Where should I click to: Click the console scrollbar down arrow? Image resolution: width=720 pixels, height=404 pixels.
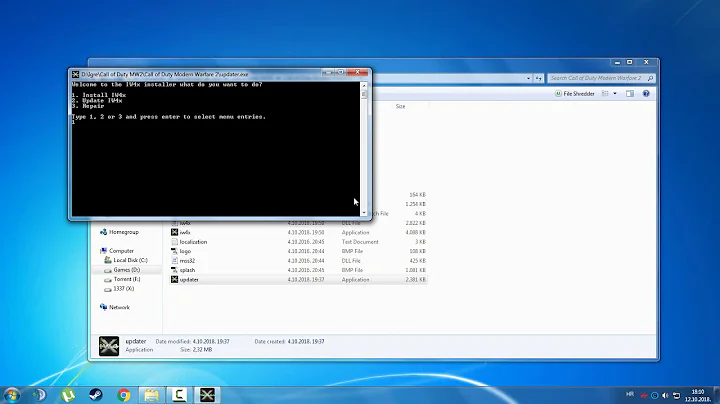(x=364, y=213)
